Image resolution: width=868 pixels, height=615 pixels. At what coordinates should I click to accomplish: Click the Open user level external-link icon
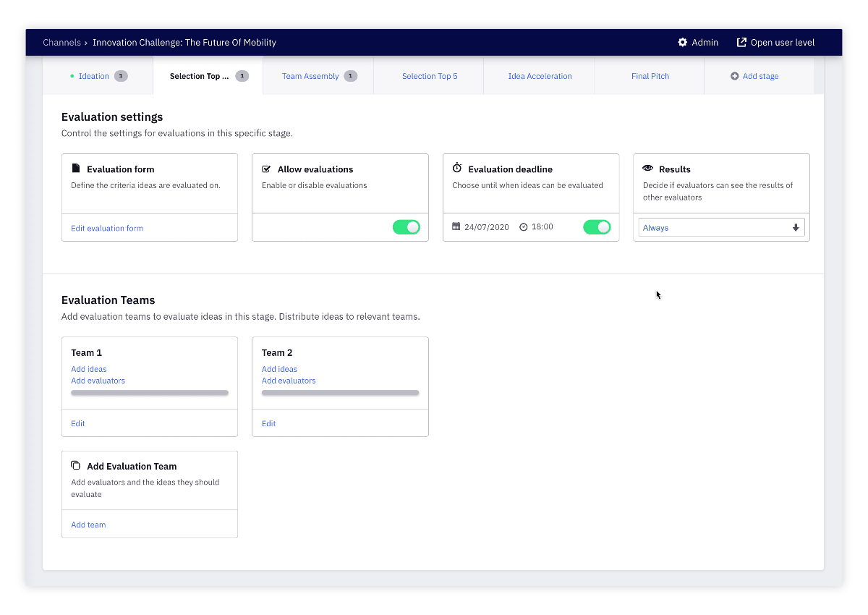[741, 43]
